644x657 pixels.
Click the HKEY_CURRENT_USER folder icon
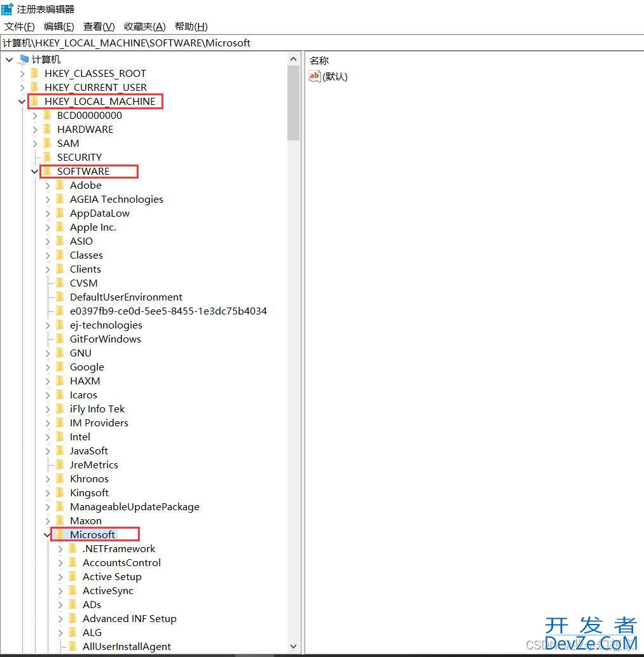click(35, 87)
